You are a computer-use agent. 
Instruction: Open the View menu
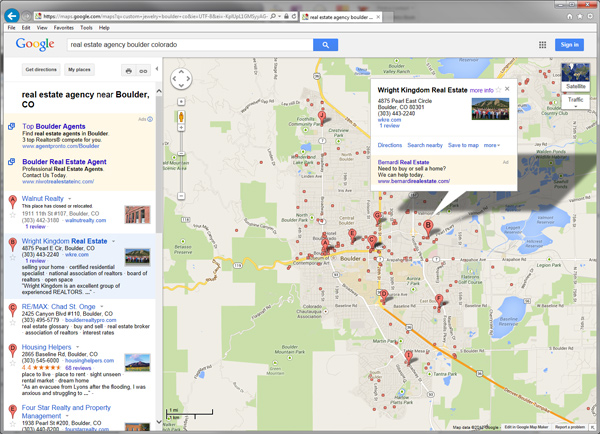[42, 28]
